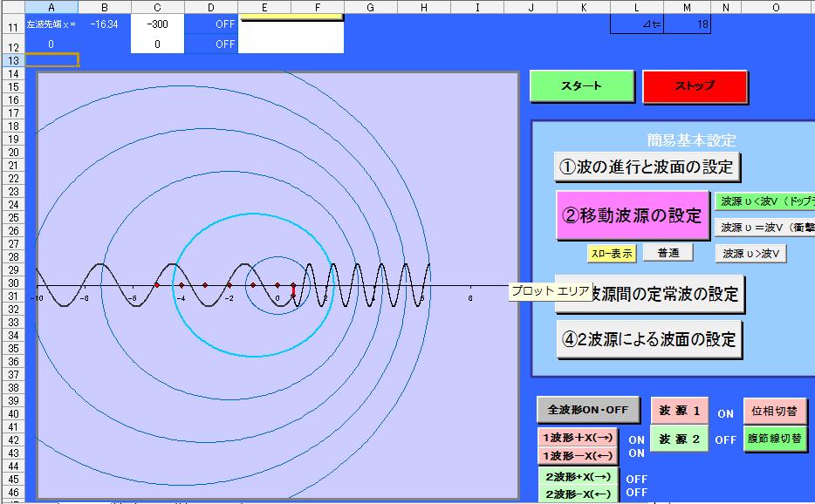Select cell M11 with value 18
The height and width of the screenshot is (504, 815).
pyautogui.click(x=687, y=24)
